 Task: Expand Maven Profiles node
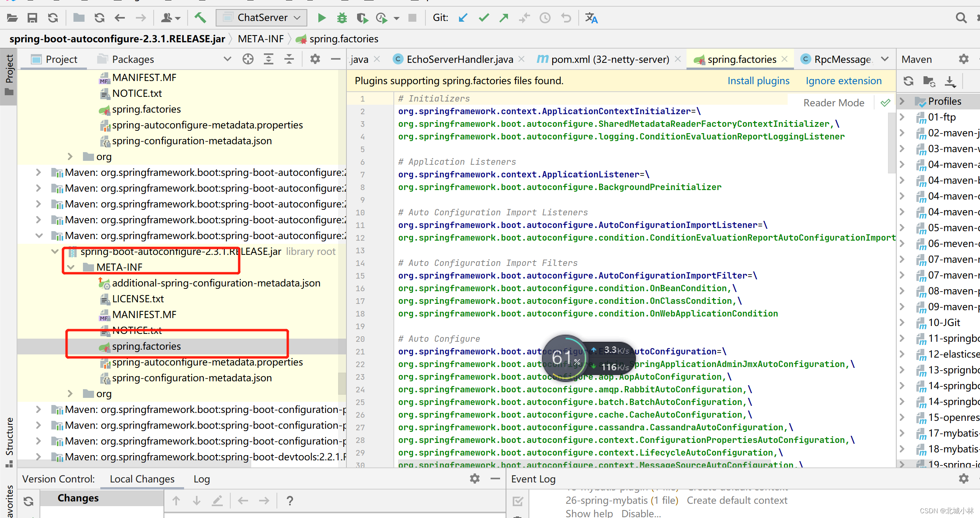pyautogui.click(x=902, y=101)
